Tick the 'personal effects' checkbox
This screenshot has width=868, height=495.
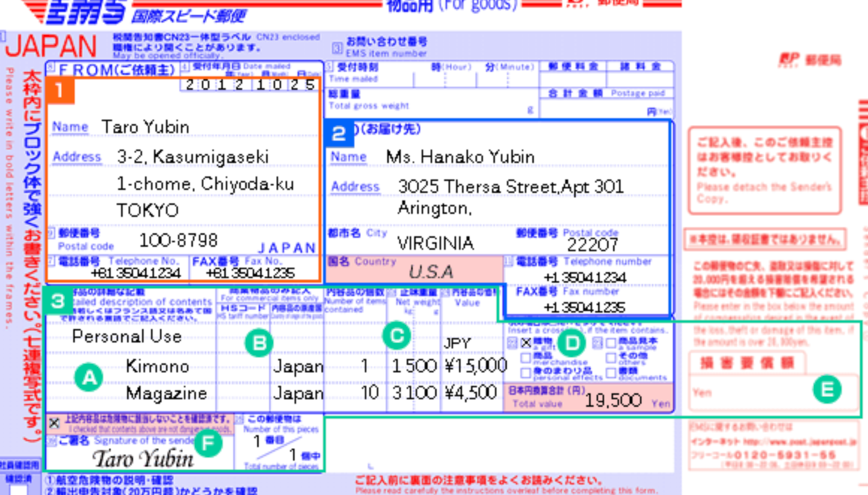click(x=526, y=373)
